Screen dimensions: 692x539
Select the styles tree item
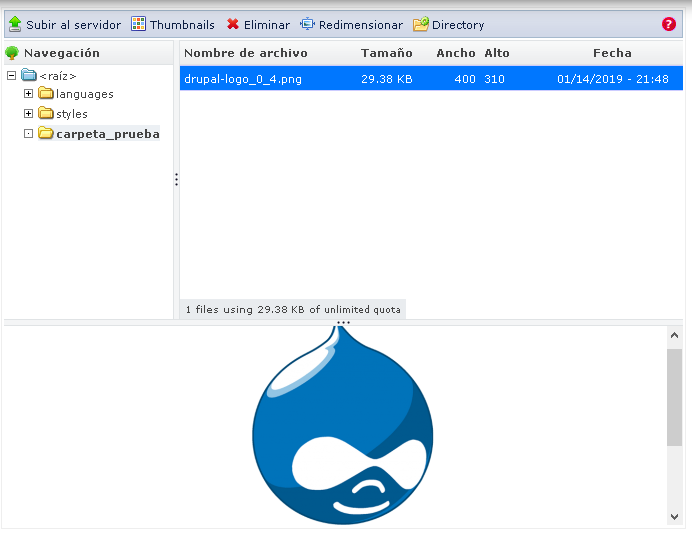coord(72,114)
